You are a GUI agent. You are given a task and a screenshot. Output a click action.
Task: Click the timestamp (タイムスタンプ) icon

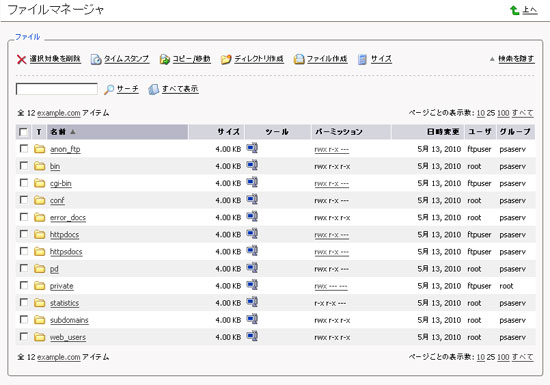[96, 60]
